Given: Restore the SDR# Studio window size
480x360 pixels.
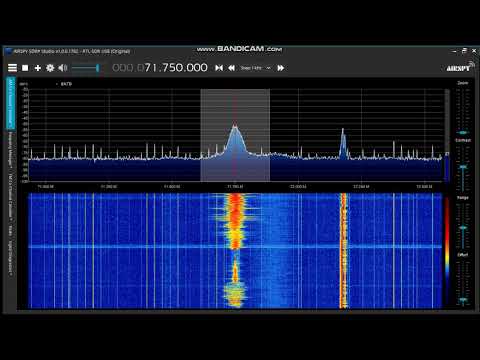Looking at the screenshot, I should [464, 51].
